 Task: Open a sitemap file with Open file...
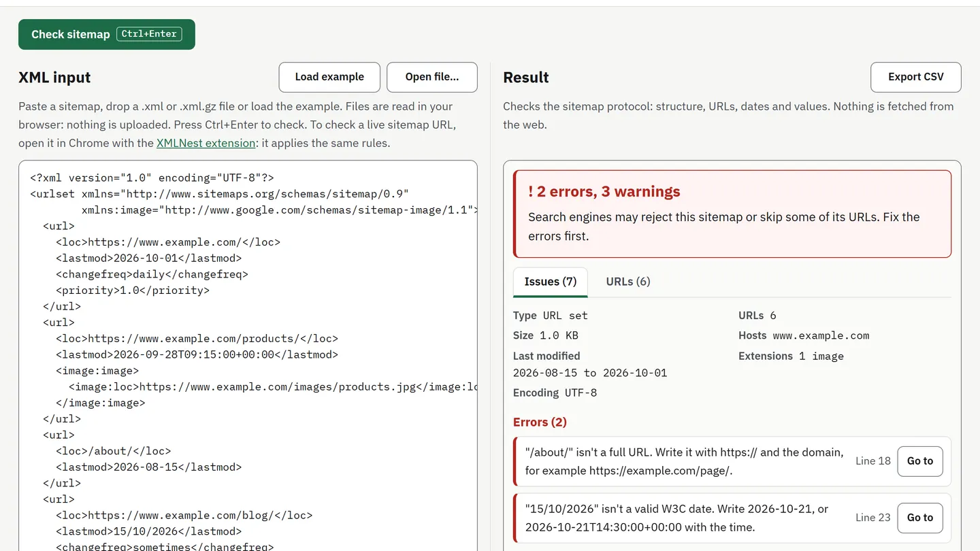click(x=432, y=77)
